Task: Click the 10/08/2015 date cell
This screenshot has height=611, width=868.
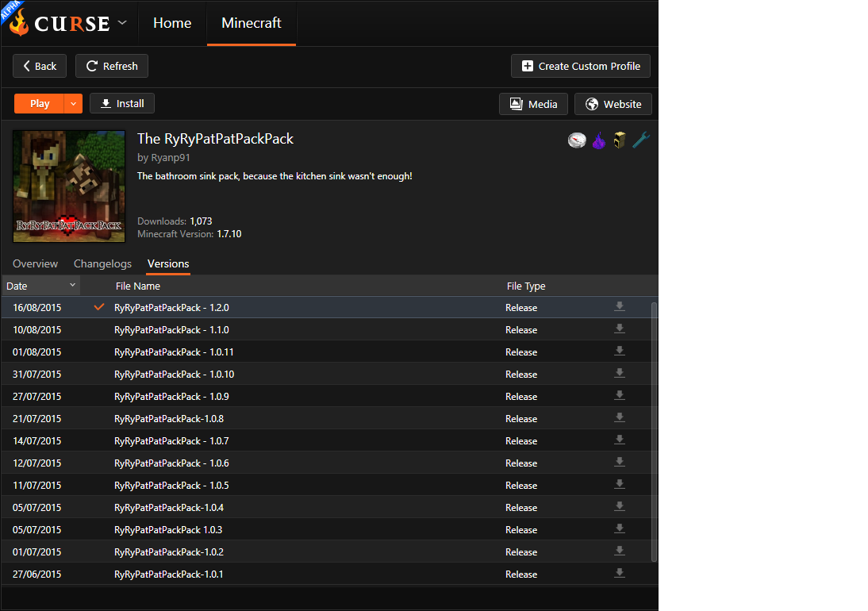Action: pyautogui.click(x=37, y=330)
